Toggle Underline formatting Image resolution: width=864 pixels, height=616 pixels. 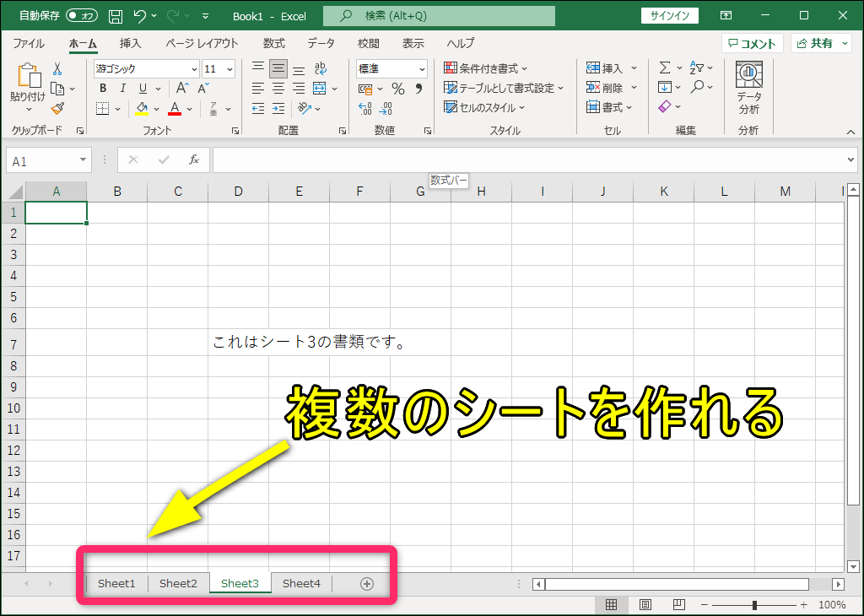143,88
